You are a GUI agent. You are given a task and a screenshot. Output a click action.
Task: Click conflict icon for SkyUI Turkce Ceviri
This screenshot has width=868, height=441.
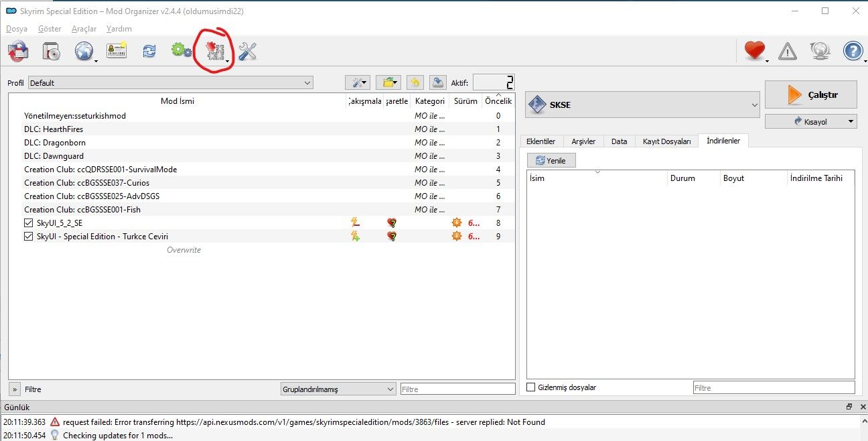click(x=355, y=236)
